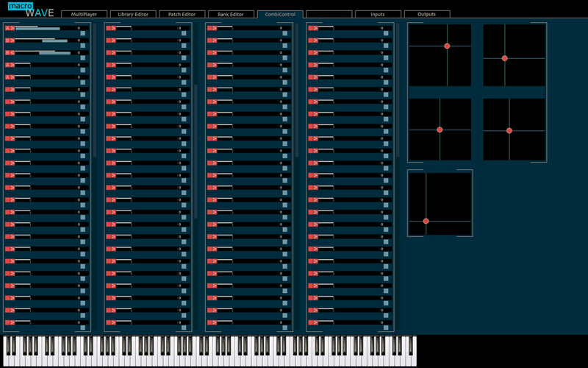Click the '>' arrow in first column's fifth row
Screen dimensions: 588x368
coord(12,77)
